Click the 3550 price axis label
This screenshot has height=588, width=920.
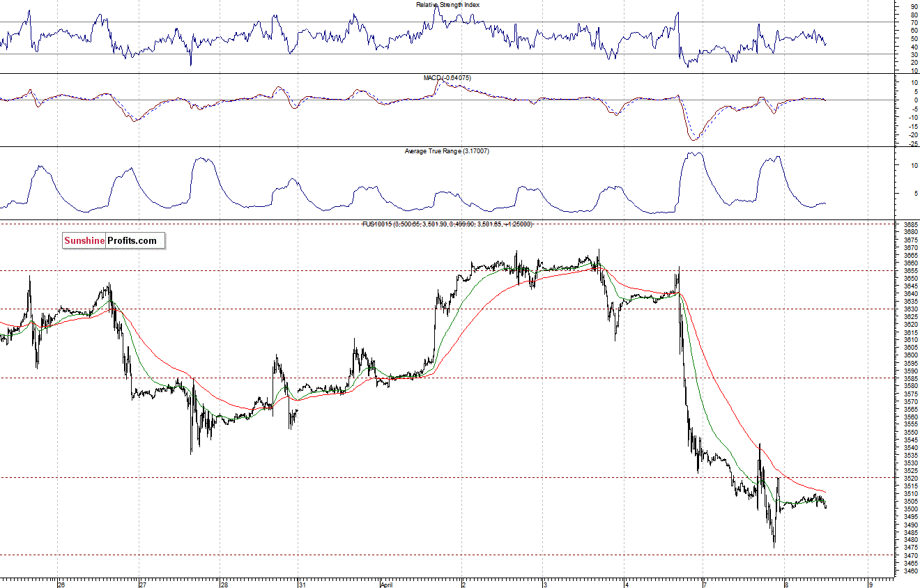coord(910,431)
